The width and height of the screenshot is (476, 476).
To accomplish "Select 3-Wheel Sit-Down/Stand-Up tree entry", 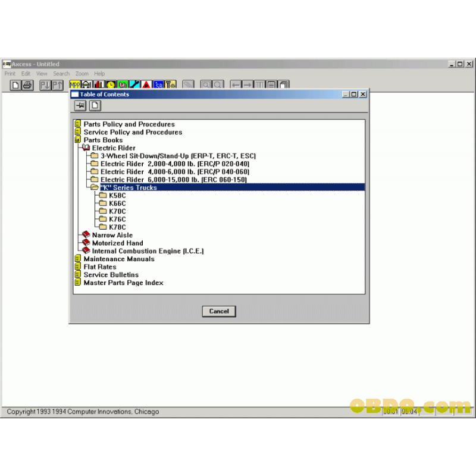I will tap(178, 156).
